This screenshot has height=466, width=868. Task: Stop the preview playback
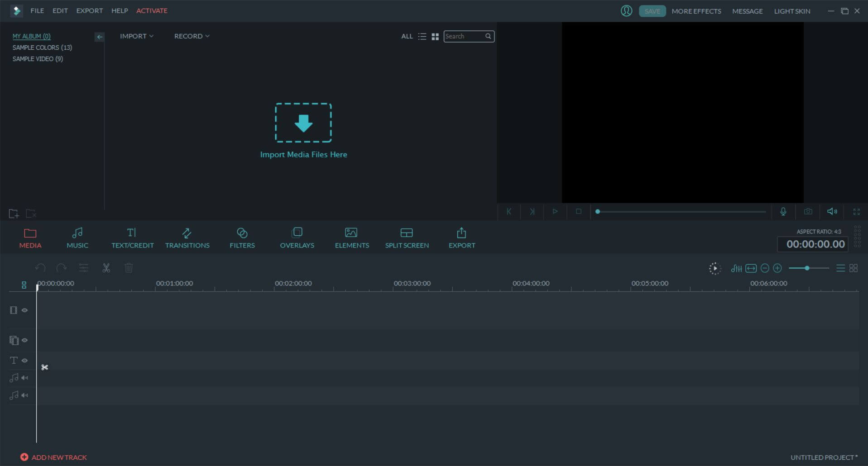coord(578,211)
